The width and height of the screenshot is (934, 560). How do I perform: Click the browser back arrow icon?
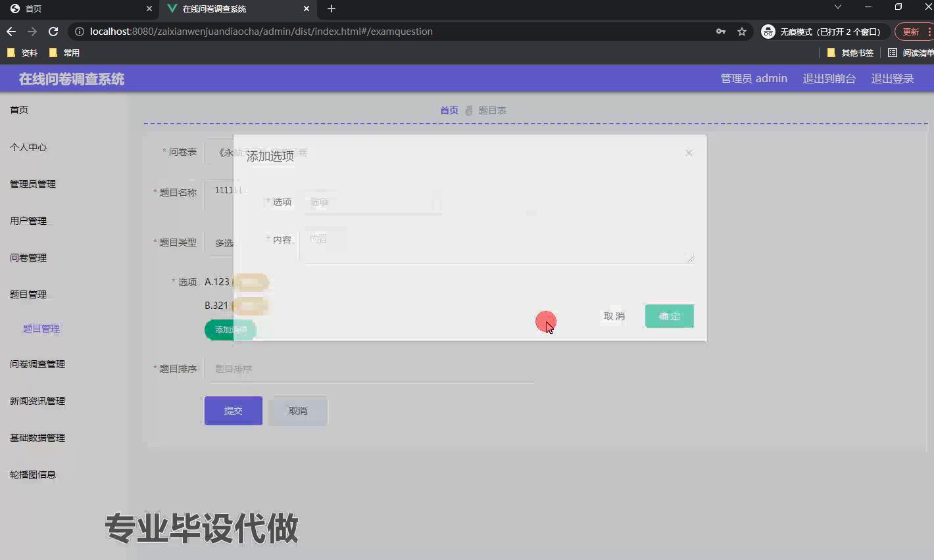(11, 32)
